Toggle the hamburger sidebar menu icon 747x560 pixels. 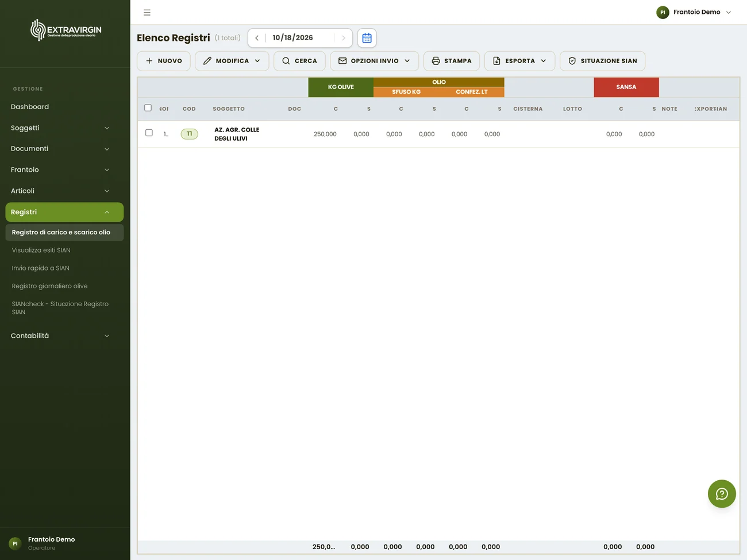click(x=147, y=12)
